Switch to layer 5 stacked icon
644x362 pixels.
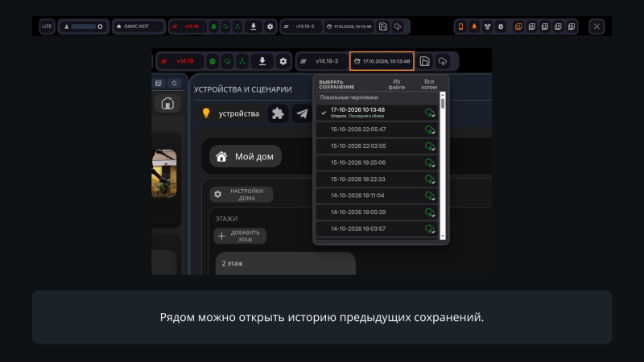pos(572,27)
